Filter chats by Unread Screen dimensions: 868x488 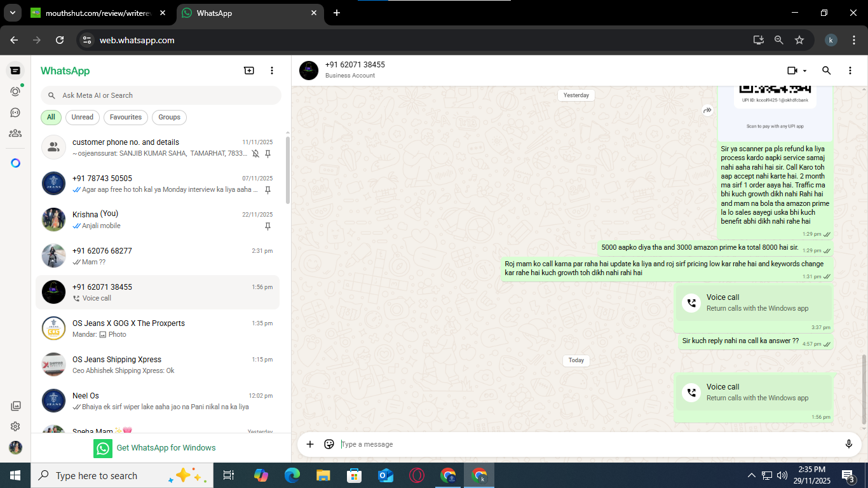tap(82, 117)
